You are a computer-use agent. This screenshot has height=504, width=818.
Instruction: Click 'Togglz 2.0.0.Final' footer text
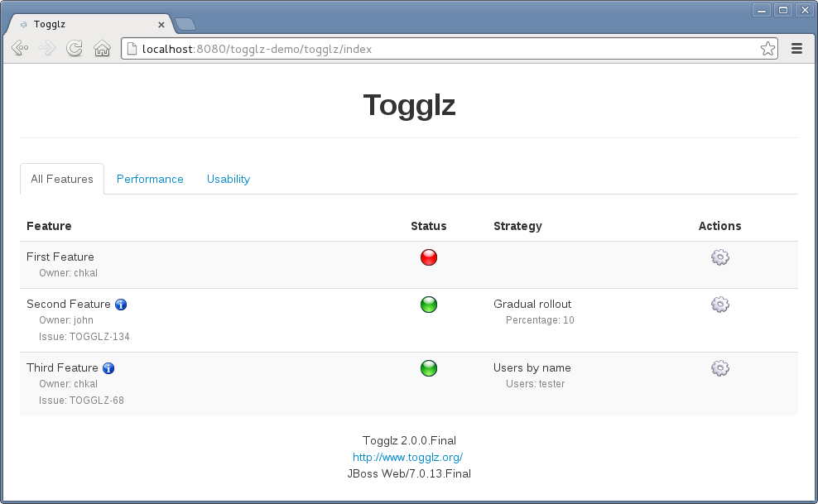coord(409,440)
